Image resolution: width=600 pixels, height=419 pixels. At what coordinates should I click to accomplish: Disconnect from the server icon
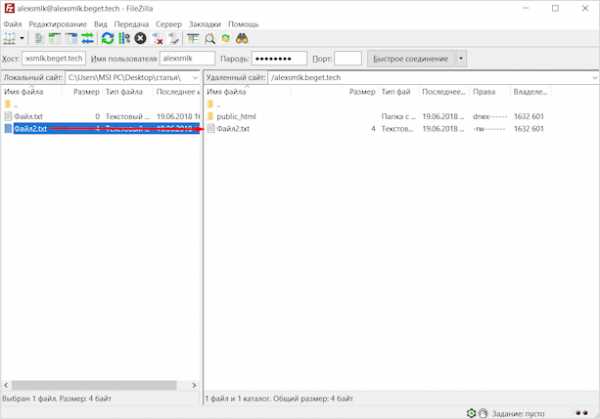158,39
